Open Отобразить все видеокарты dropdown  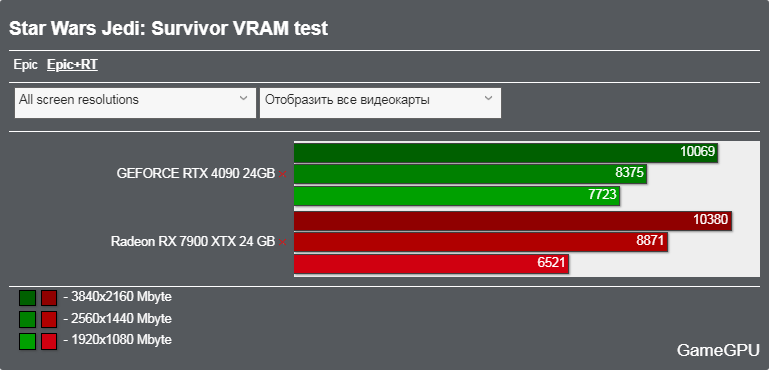380,103
